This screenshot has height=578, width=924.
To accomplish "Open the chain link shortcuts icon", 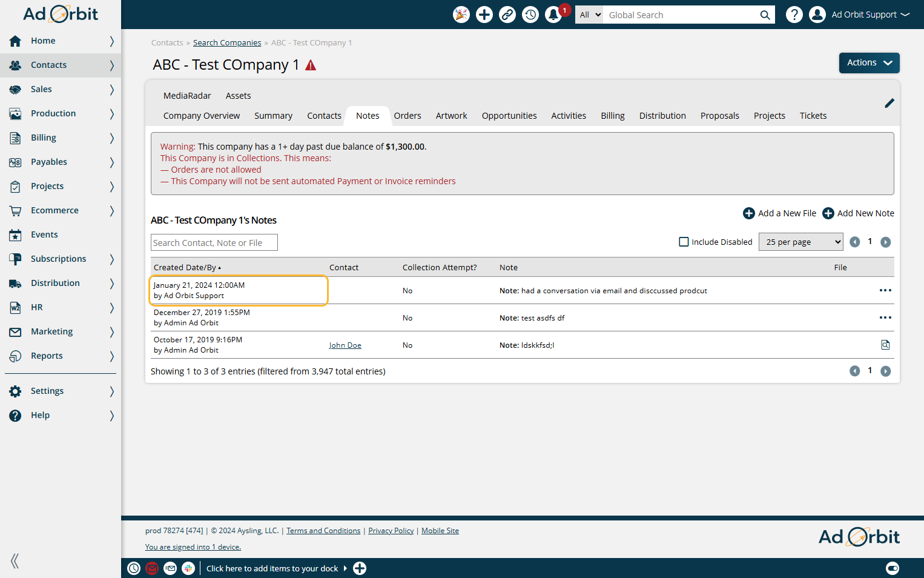I will click(x=507, y=15).
